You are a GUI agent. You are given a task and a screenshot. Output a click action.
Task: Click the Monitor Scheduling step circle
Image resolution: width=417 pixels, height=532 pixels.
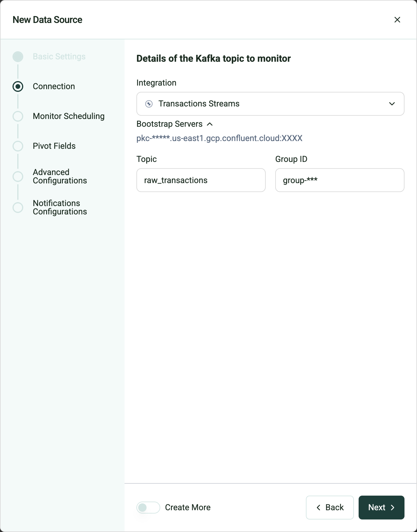(18, 116)
